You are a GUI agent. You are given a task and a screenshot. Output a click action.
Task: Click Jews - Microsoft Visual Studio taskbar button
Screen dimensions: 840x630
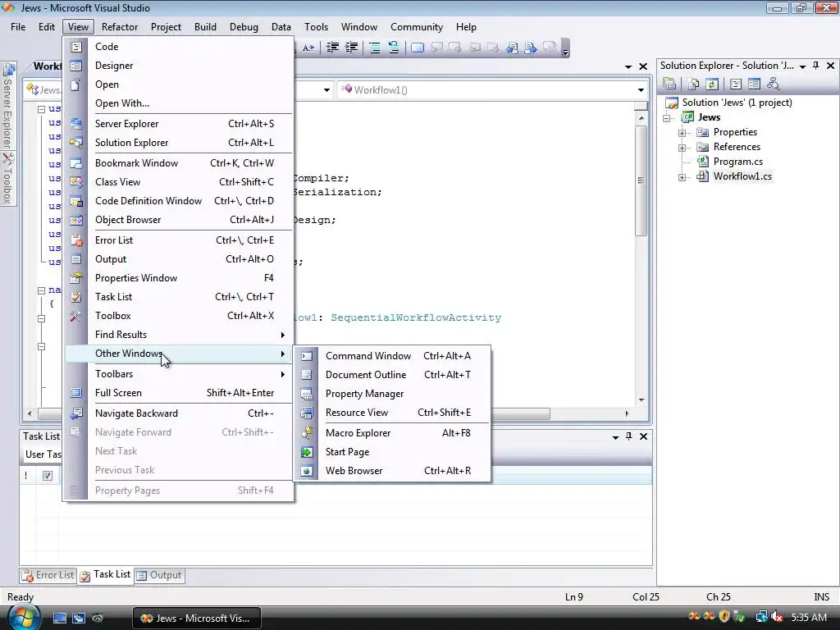tap(197, 619)
